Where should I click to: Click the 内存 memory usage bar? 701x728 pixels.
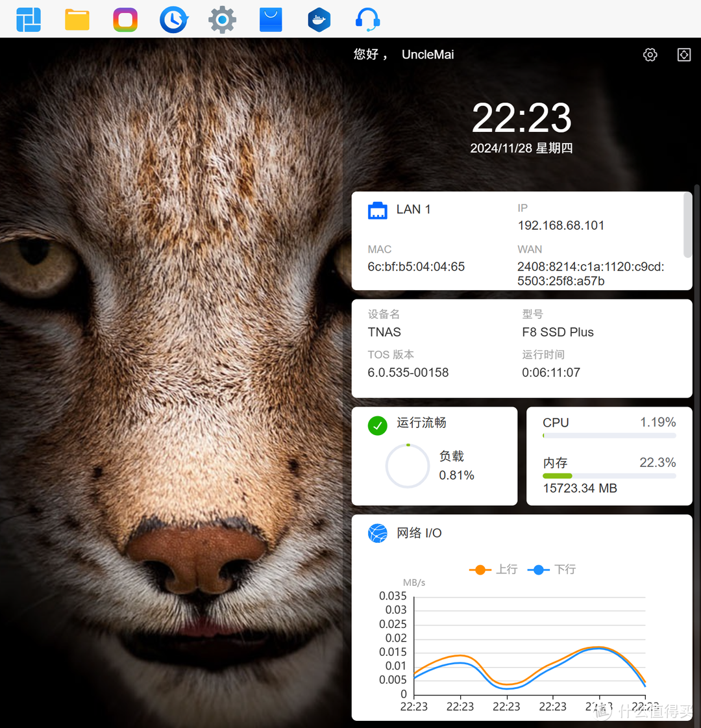(609, 476)
